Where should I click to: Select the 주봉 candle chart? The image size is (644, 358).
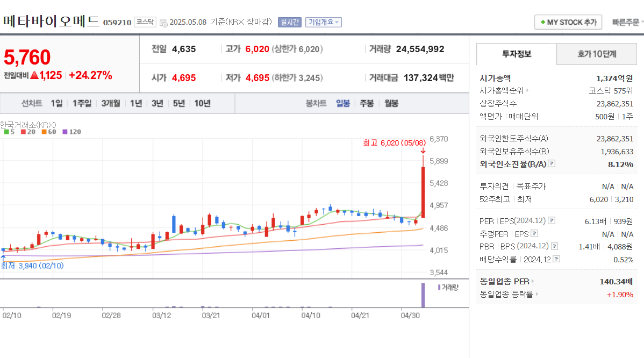click(367, 103)
